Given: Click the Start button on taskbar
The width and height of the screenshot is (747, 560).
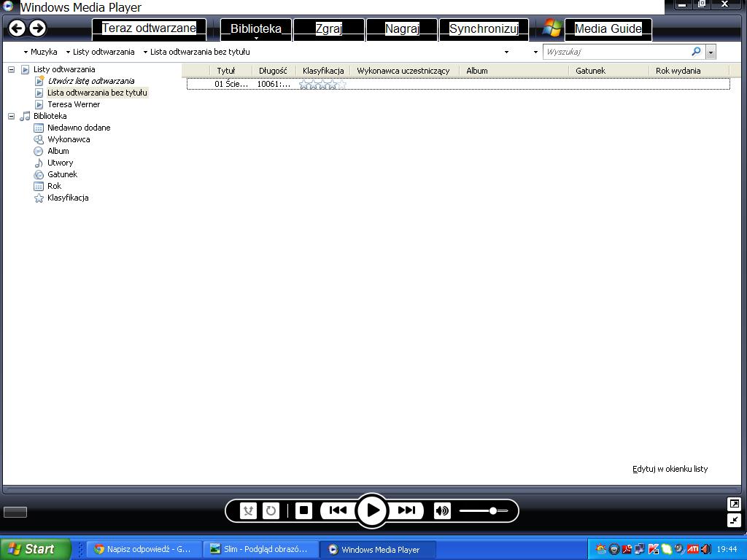Looking at the screenshot, I should pos(35,549).
